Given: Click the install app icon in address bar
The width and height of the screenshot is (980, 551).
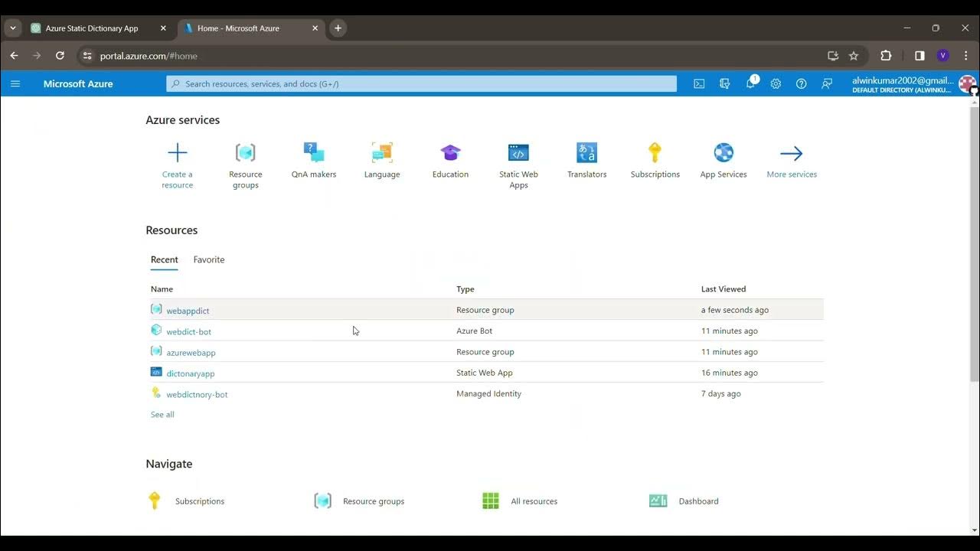Looking at the screenshot, I should pyautogui.click(x=833, y=56).
